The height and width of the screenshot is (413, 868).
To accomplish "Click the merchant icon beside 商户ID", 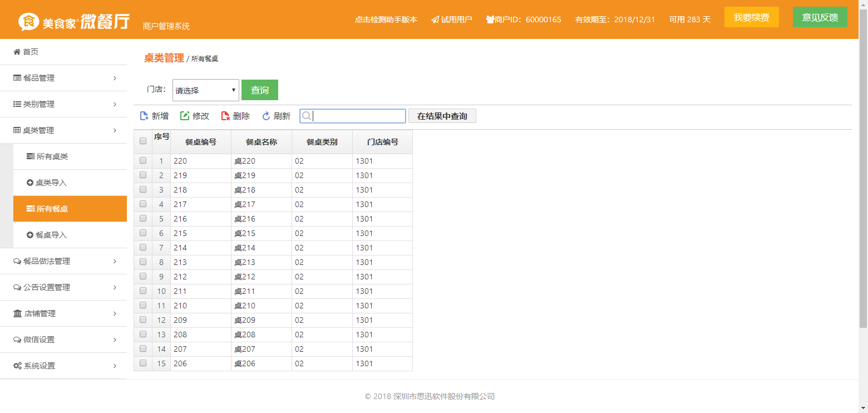I will [x=490, y=19].
